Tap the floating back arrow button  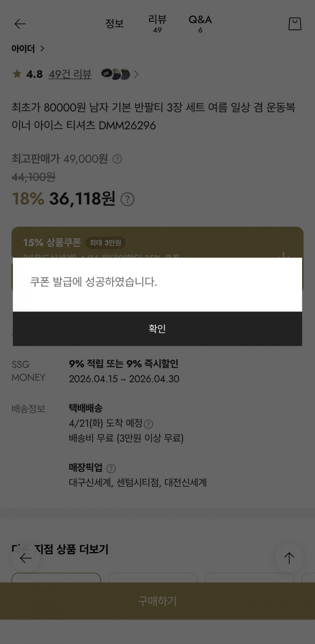26,558
